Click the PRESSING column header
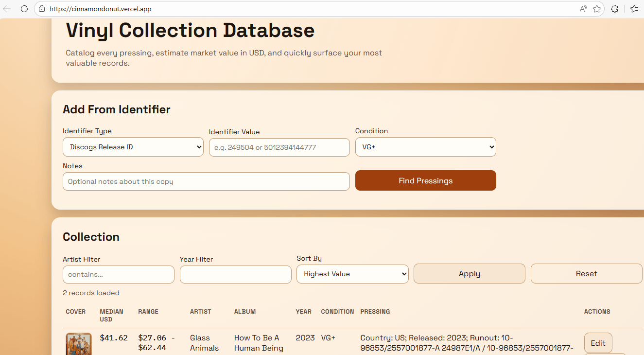 (375, 312)
